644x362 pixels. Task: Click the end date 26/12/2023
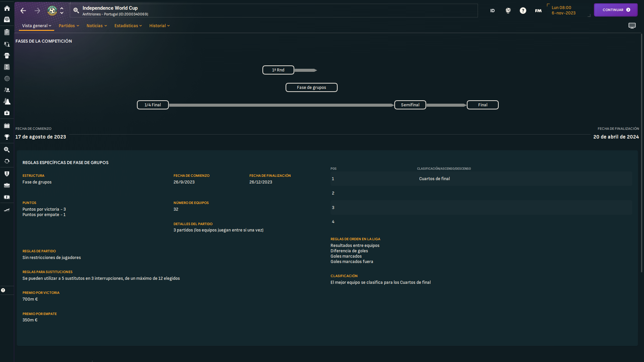click(x=261, y=182)
